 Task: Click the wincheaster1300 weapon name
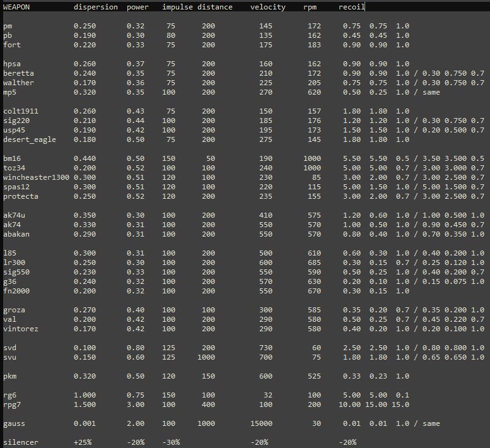click(x=36, y=177)
